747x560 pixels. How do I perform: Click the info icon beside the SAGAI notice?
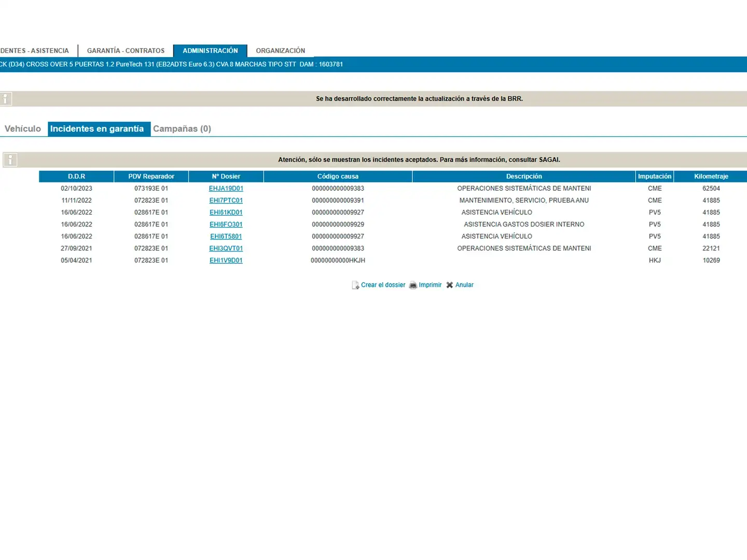point(10,160)
